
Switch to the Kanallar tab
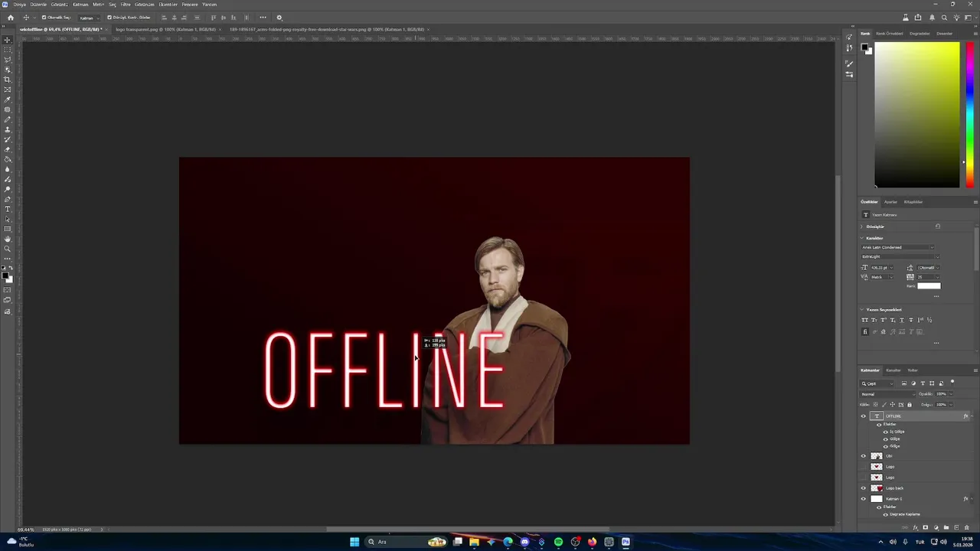pos(893,370)
